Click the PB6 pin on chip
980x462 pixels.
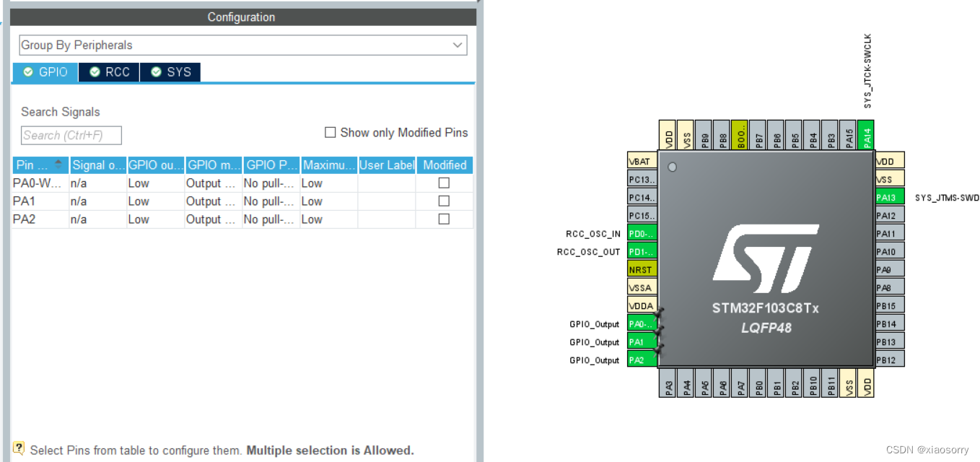tap(776, 135)
